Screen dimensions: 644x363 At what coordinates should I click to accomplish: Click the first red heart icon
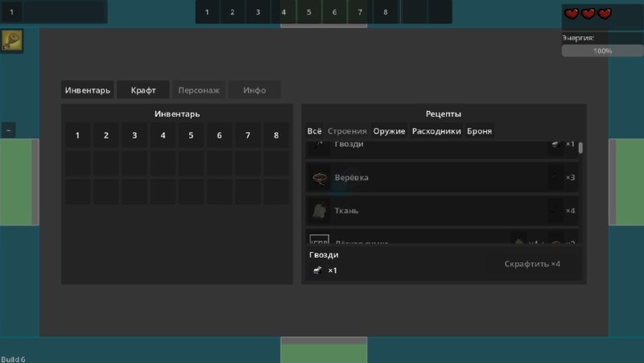[x=572, y=14]
